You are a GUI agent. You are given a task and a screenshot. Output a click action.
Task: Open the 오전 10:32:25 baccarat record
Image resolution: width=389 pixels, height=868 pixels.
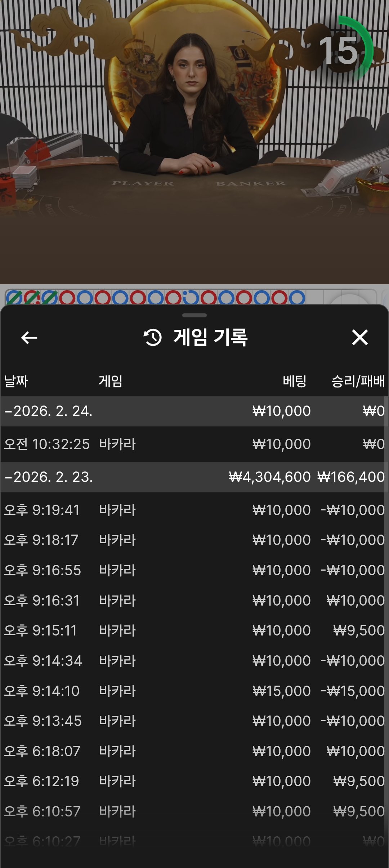(x=194, y=444)
